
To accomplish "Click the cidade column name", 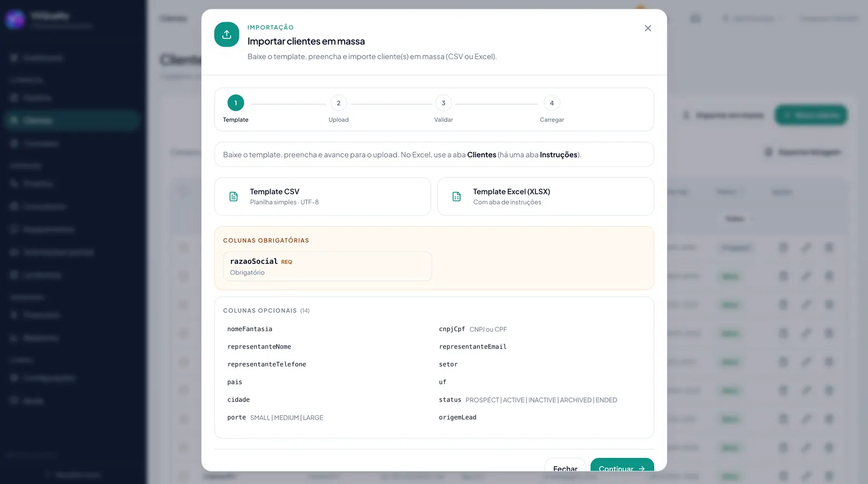I will pyautogui.click(x=239, y=400).
